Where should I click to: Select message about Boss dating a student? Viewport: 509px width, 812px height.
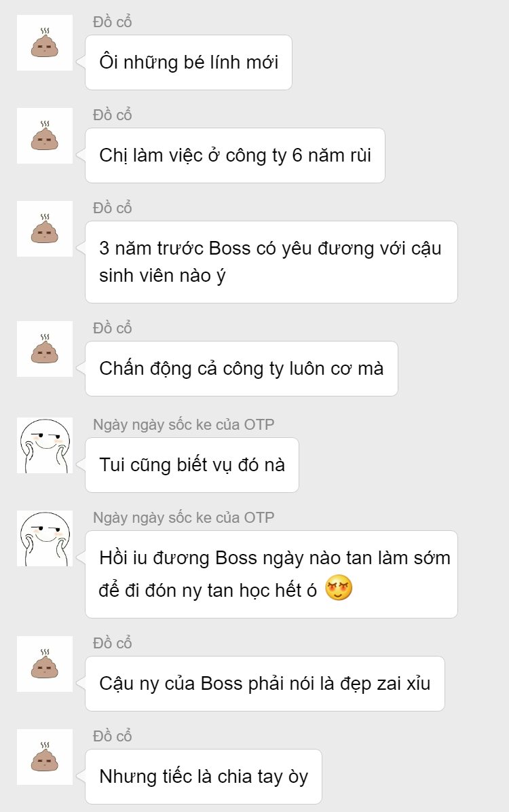[271, 262]
